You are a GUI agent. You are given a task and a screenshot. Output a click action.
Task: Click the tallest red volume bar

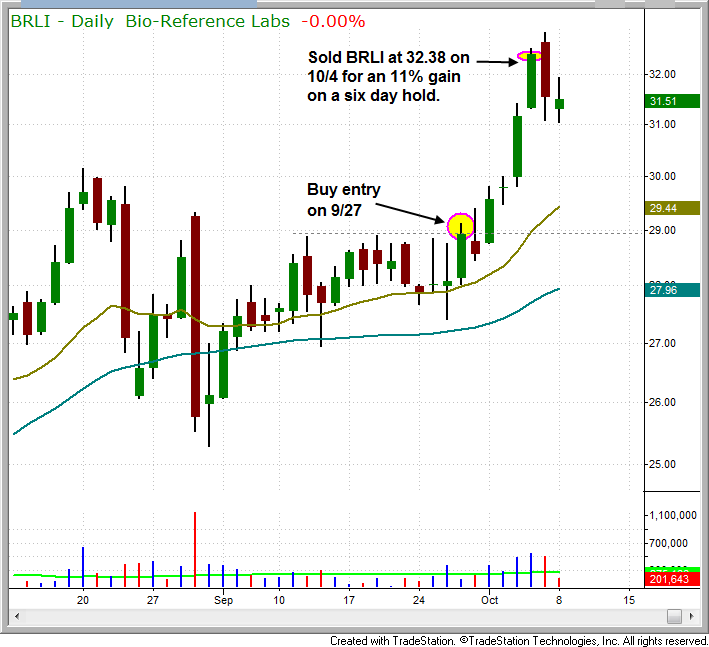point(195,549)
